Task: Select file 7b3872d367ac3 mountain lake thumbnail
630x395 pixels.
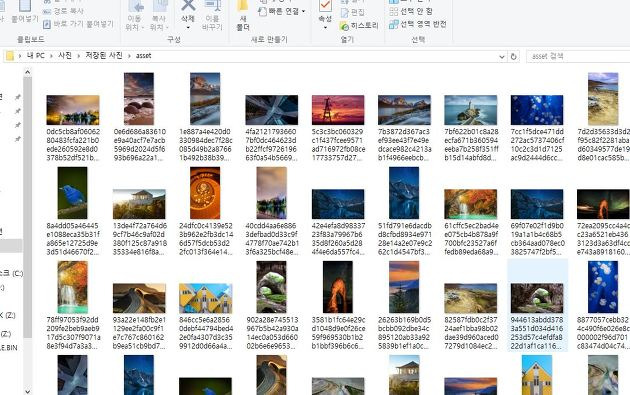Action: pos(404,110)
